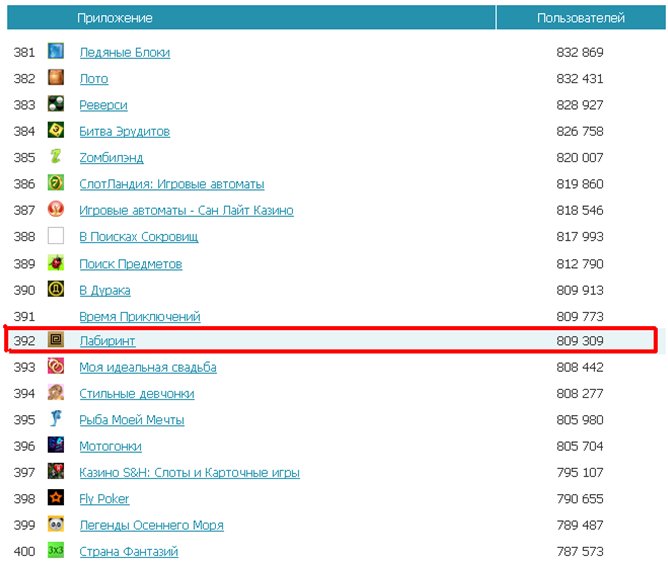Click the В Дурака yellow icon
This screenshot has width=668, height=564.
56,289
